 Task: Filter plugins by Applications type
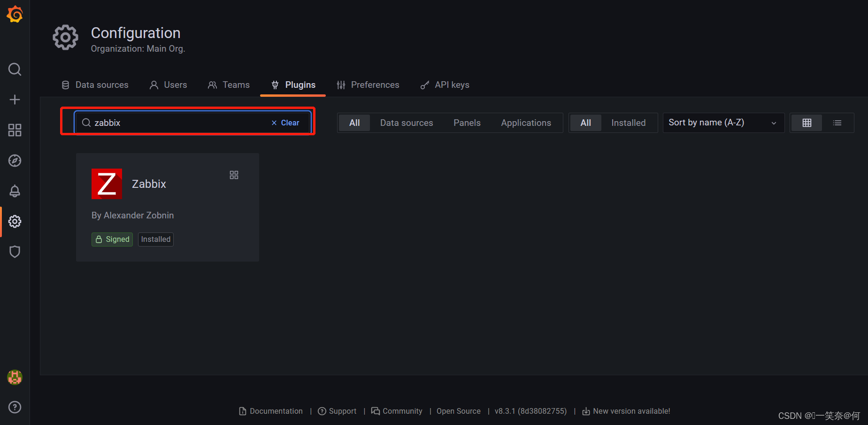(x=526, y=123)
